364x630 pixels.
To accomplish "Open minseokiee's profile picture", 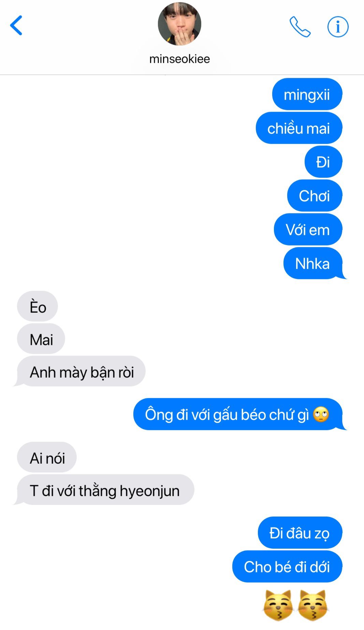I will point(179,24).
